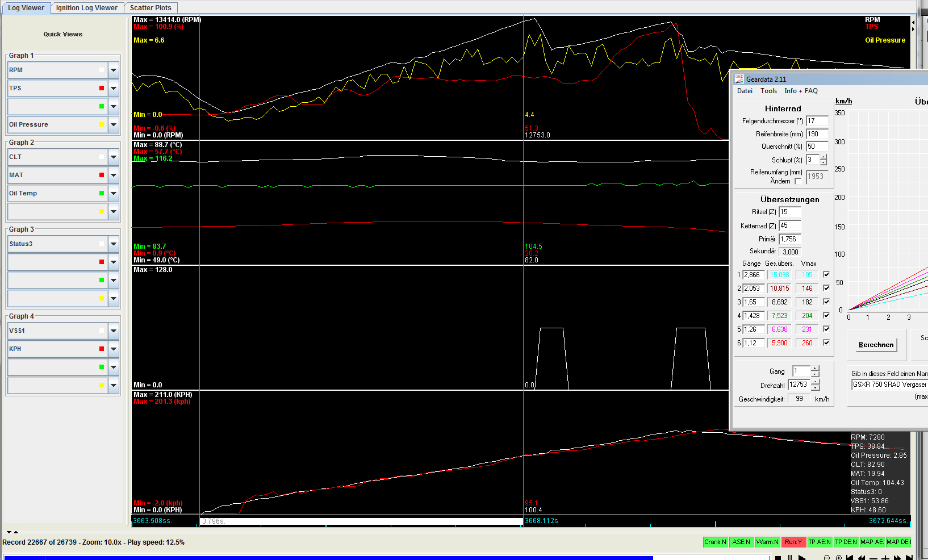This screenshot has width=928, height=560.
Task: Uncheck the gear 1 Vmax checkbox
Action: (826, 274)
